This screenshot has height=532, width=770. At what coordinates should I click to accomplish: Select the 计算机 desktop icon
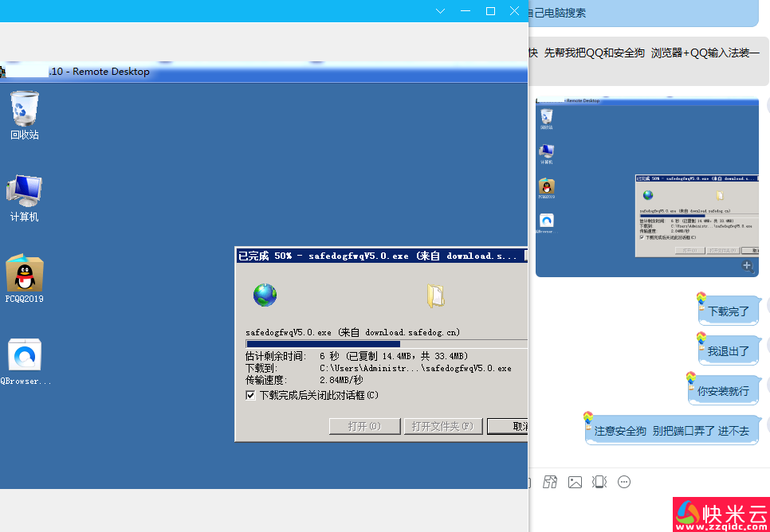point(24,198)
